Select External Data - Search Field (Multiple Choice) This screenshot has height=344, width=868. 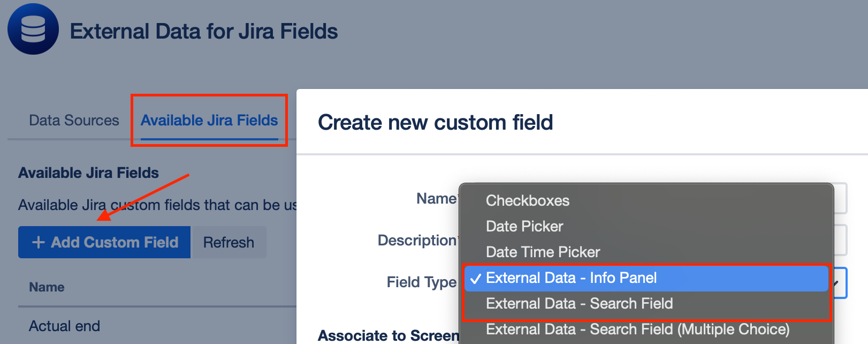click(637, 329)
